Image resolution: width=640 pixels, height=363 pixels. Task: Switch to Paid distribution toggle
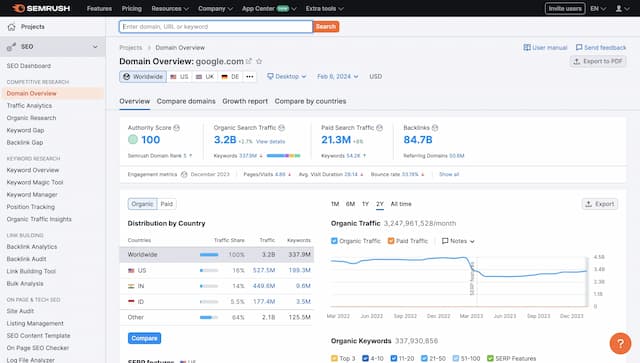167,204
